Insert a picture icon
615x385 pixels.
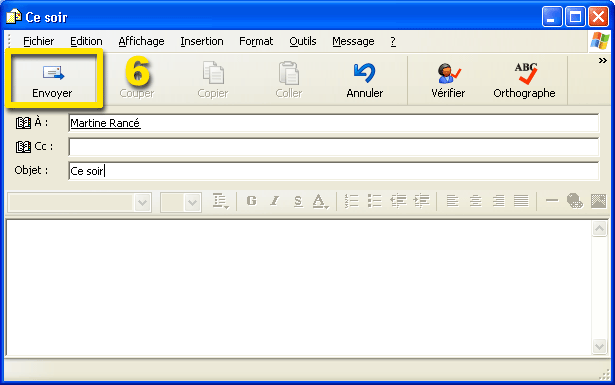[598, 201]
